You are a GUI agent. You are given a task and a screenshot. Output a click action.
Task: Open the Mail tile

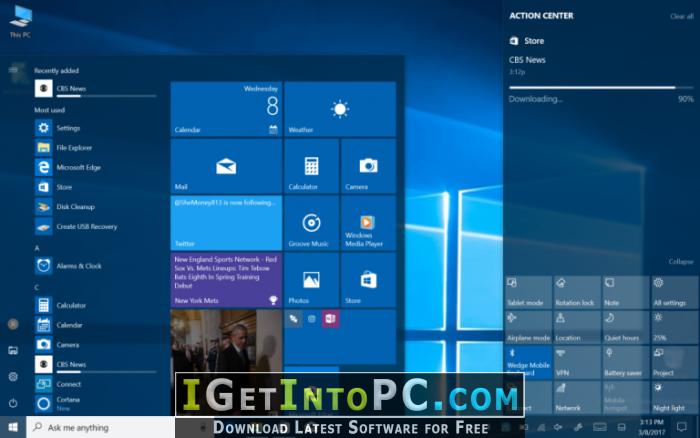tap(226, 166)
